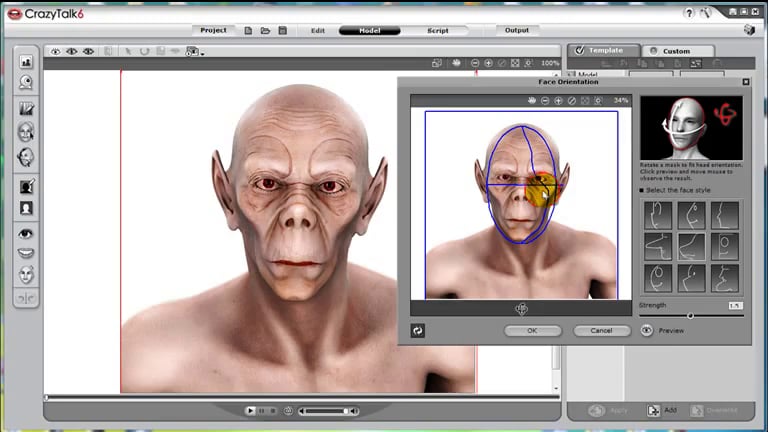Switch to the Custom tab
768x432 pixels.
coord(678,50)
